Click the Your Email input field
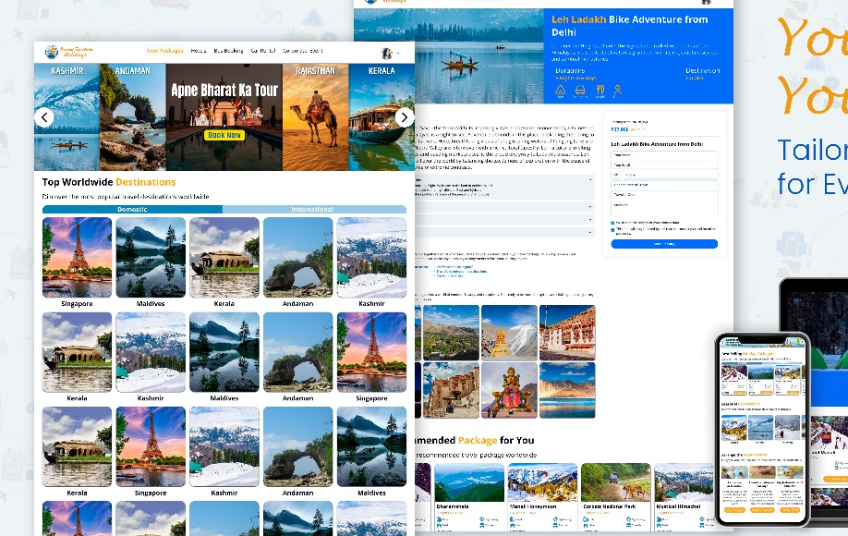Screen dimensions: 848x536 (x=664, y=164)
